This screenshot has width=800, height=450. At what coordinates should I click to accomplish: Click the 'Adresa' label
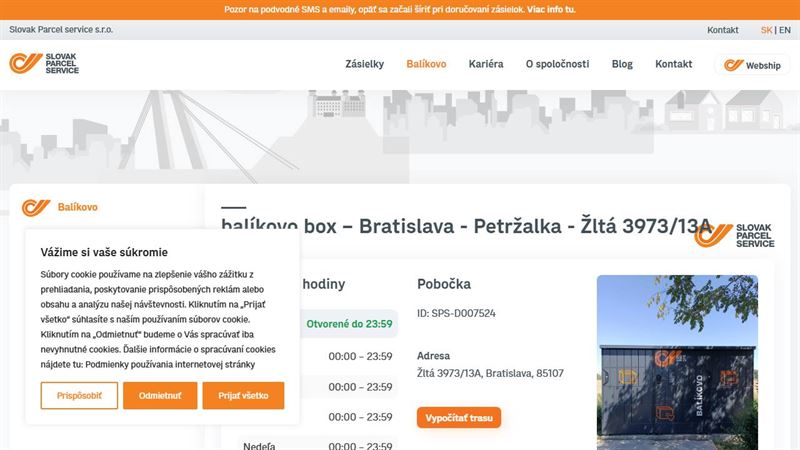(433, 356)
